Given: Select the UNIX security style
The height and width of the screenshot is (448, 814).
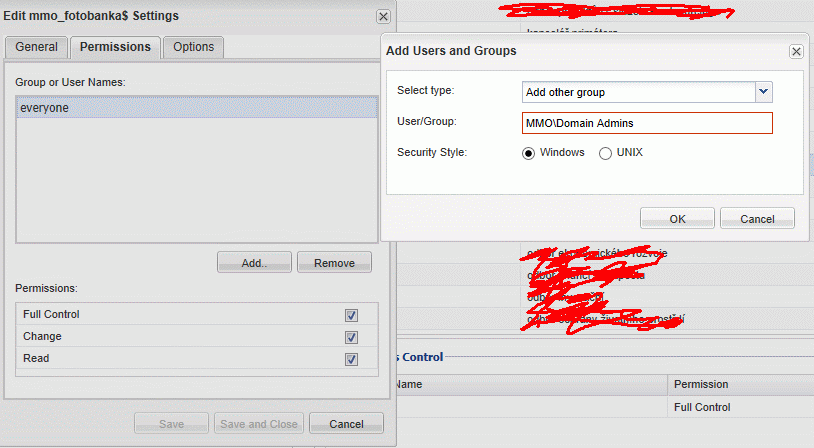Looking at the screenshot, I should click(605, 153).
